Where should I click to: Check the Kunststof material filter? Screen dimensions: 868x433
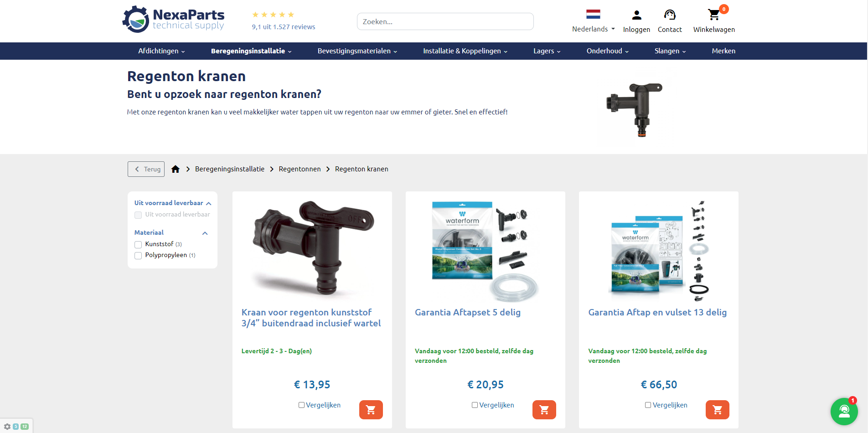pyautogui.click(x=138, y=245)
